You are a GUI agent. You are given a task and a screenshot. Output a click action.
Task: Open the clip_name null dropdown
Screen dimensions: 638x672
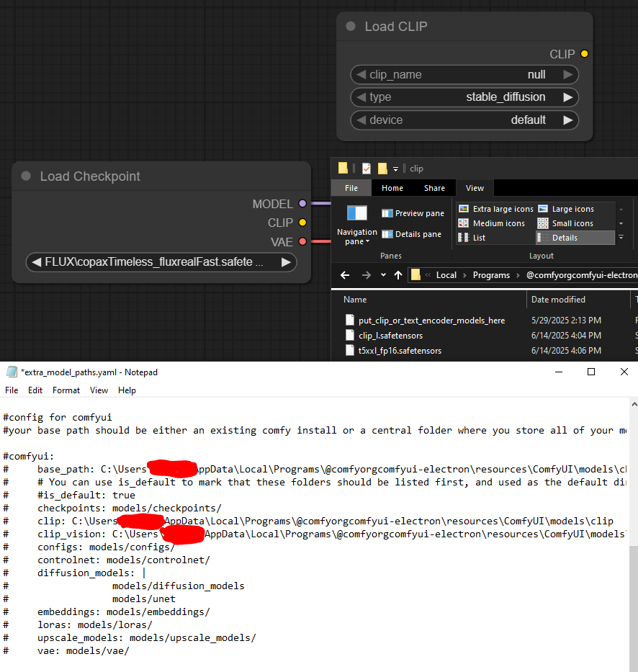[464, 75]
